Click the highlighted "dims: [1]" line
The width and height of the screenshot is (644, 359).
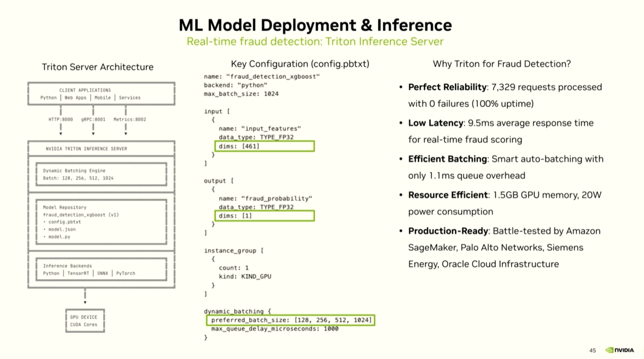(264, 216)
